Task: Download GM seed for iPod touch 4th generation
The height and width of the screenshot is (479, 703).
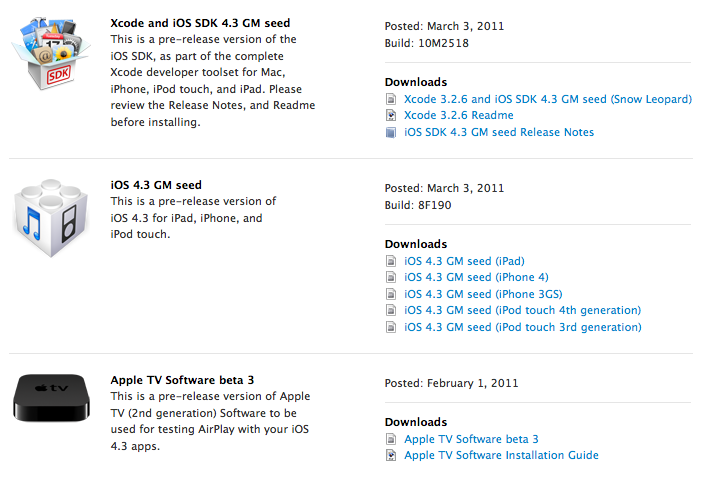Action: tap(523, 311)
